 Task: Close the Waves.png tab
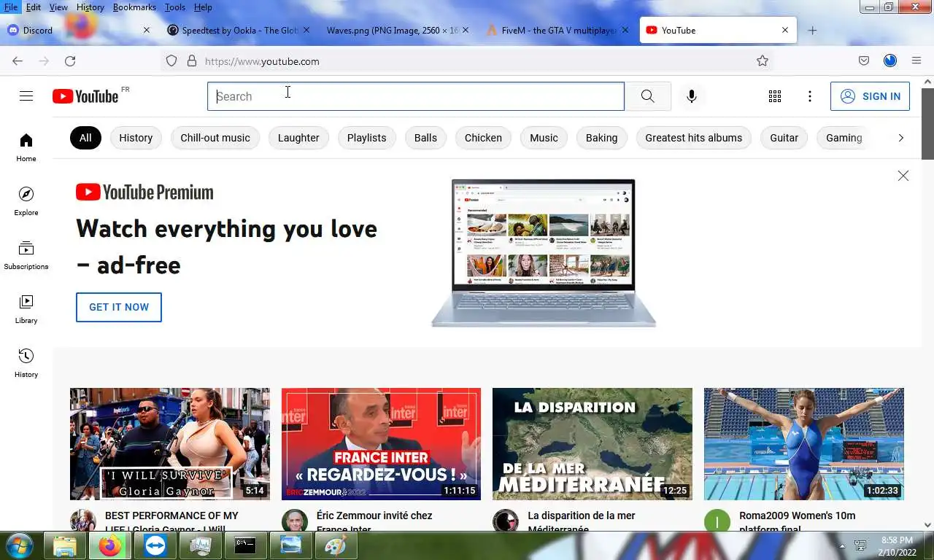pyautogui.click(x=466, y=31)
